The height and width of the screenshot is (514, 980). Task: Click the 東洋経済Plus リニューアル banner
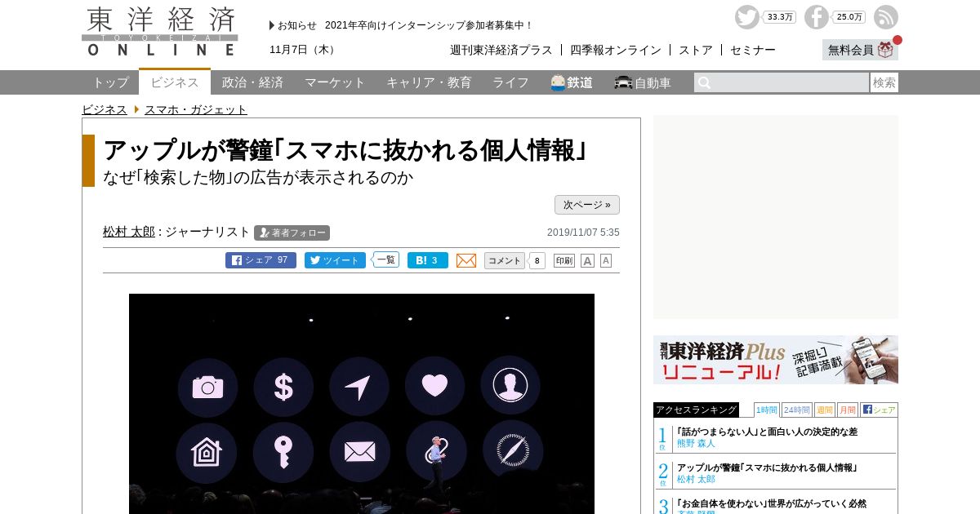click(776, 360)
